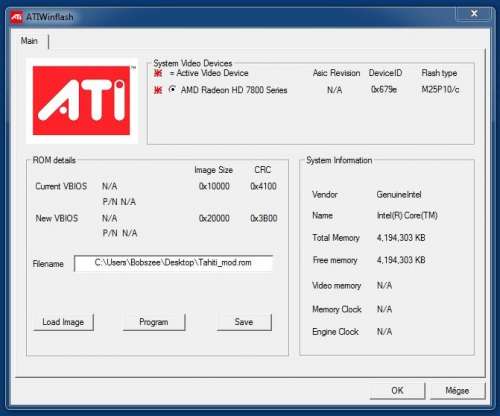Click the Total Memory value 4,194,303 KB
The image size is (500, 416).
click(x=401, y=238)
